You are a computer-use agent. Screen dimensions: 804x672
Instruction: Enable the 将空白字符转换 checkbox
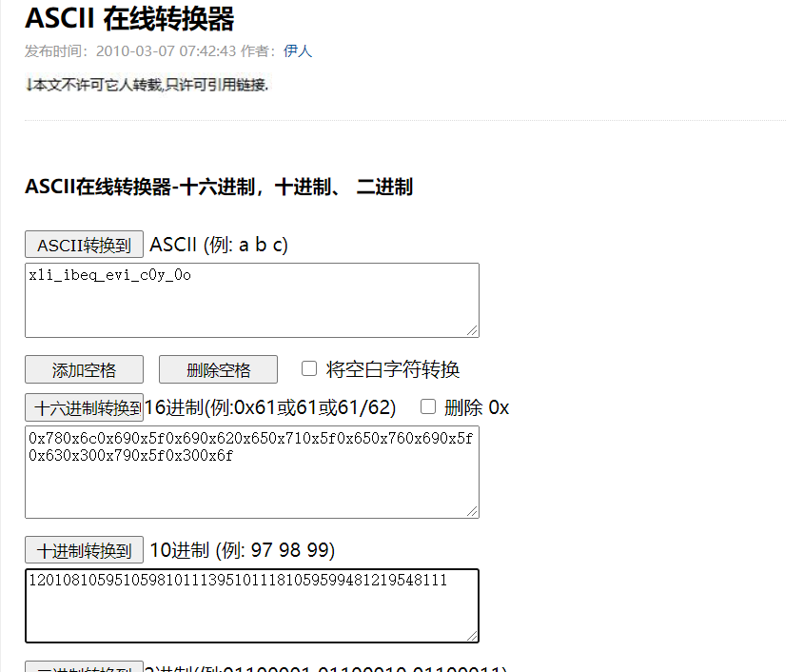pos(309,368)
